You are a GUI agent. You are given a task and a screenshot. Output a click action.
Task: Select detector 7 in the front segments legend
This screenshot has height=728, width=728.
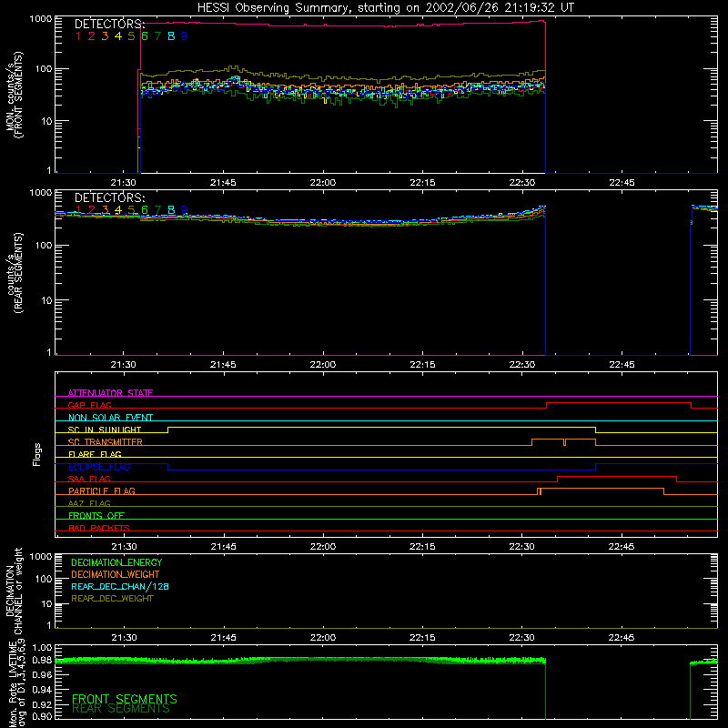pyautogui.click(x=157, y=36)
